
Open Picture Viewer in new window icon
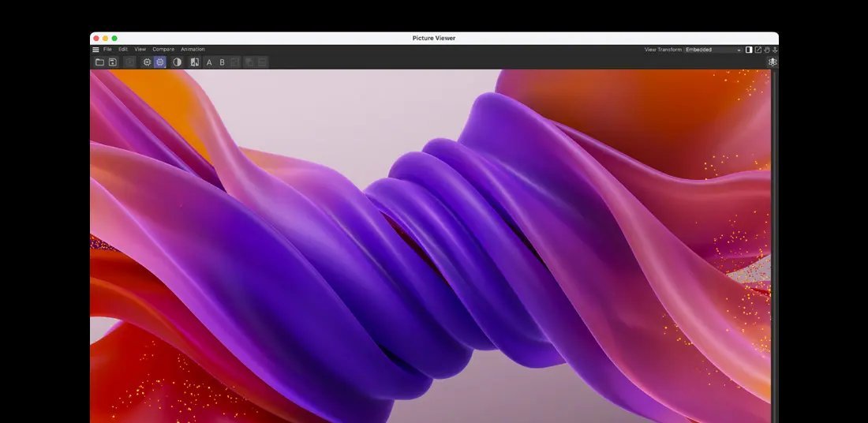758,50
